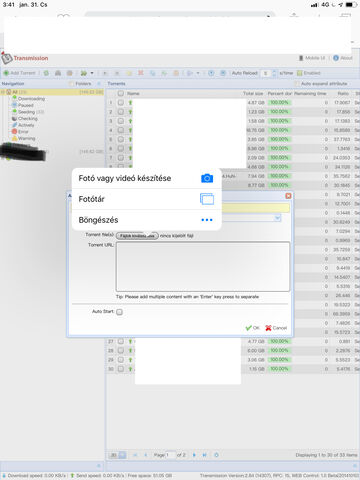
Task: Click the battery icon in the status bar
Action: pyautogui.click(x=351, y=5)
